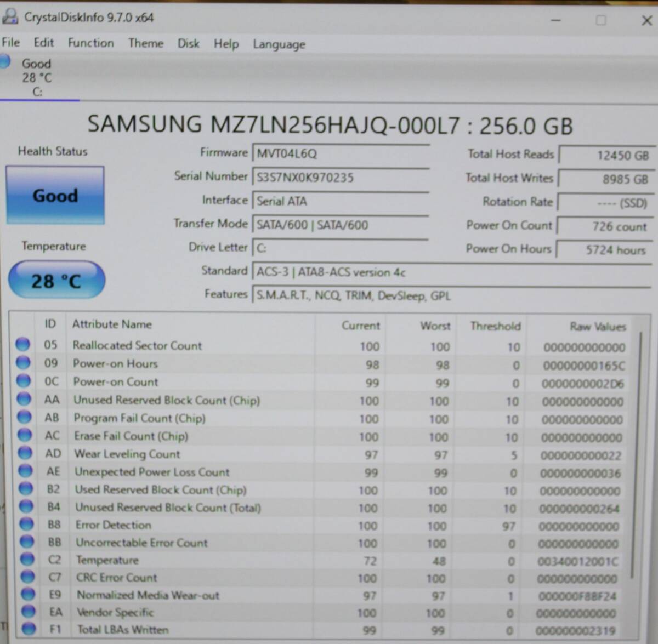Select the Total LBAs Written attribute name
Screen dimensions: 658x644
[x=123, y=630]
